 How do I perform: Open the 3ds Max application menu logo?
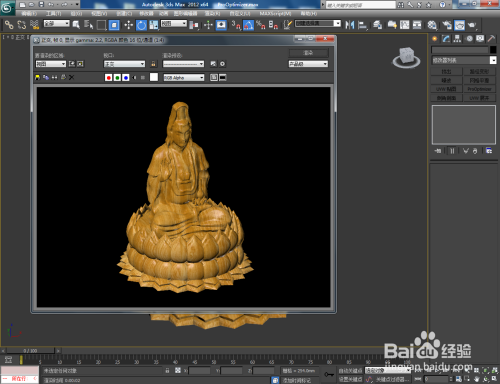pos(7,7)
